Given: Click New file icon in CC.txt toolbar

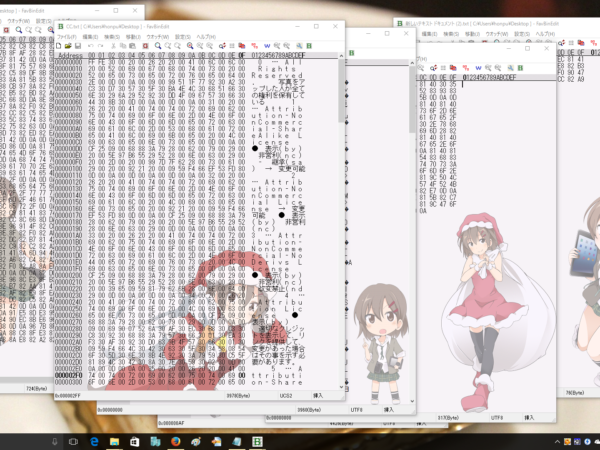Looking at the screenshot, I should coord(59,46).
